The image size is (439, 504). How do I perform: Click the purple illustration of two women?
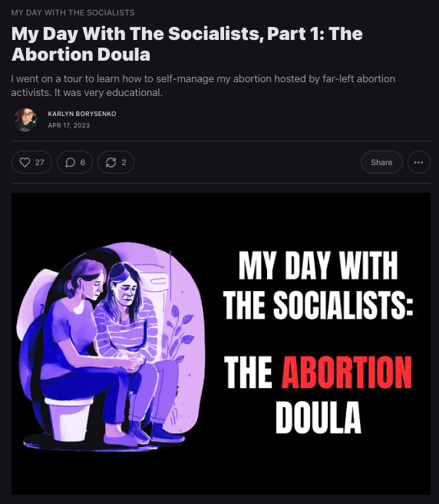(111, 346)
